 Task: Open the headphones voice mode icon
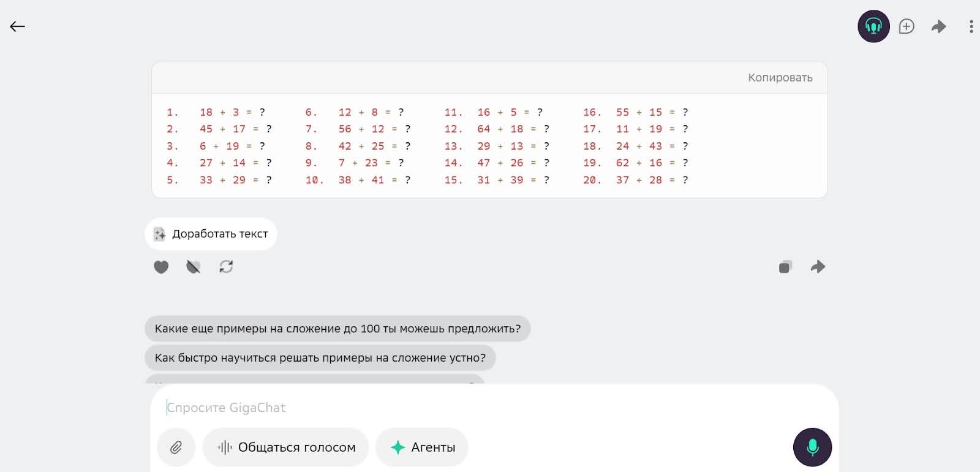click(x=873, y=26)
